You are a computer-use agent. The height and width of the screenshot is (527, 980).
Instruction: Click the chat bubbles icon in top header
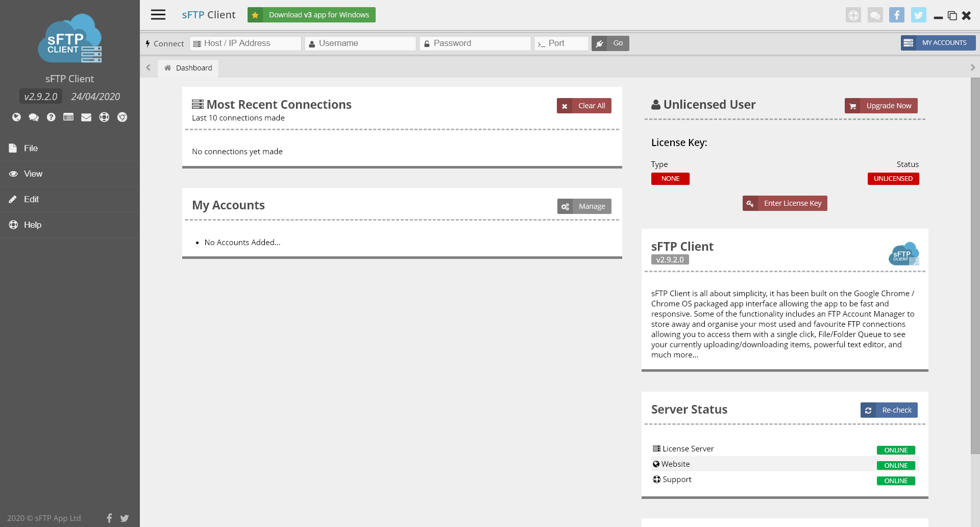click(875, 15)
